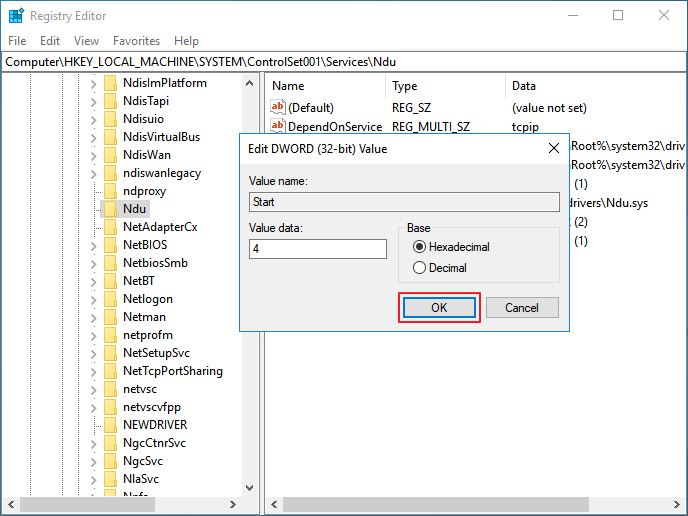Click the REG_MULTI_SZ type cell
688x516 pixels.
[x=430, y=126]
